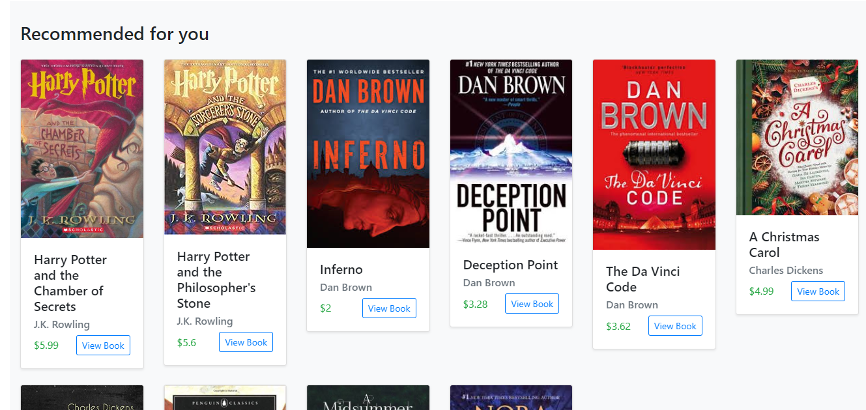Click The Da Vinci Code title text
Viewport: 866px width, 410px height.
[643, 279]
